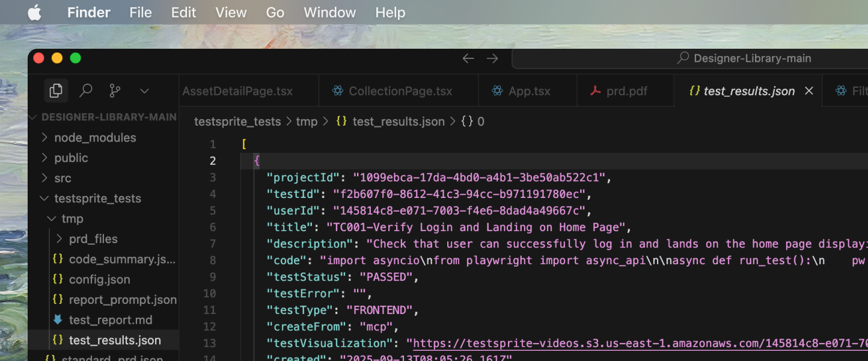This screenshot has width=868, height=361.
Task: Click tmp in the breadcrumb
Action: click(307, 122)
